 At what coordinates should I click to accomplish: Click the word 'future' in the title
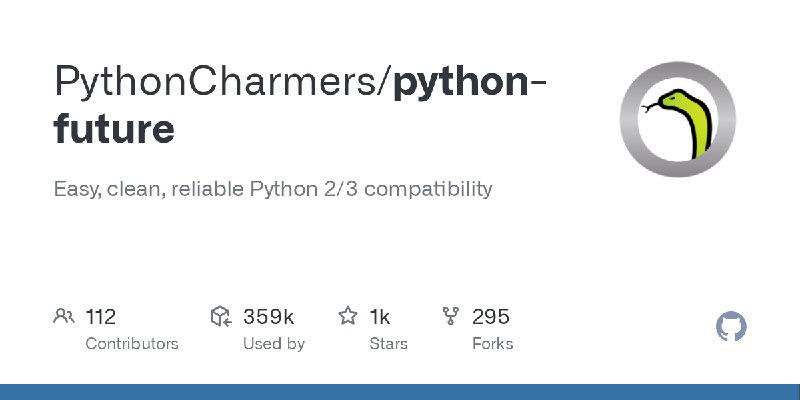tap(114, 128)
